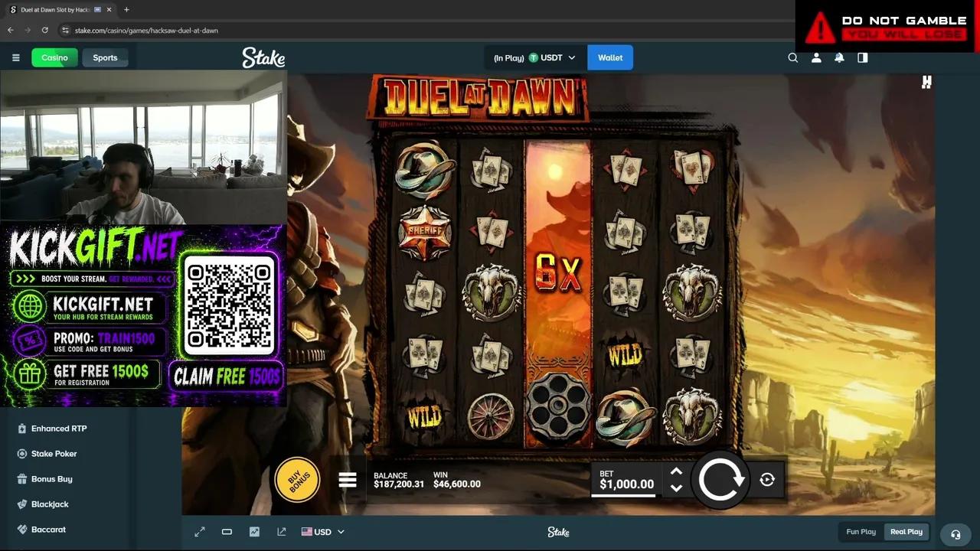The image size is (980, 551).
Task: Reload the browser page
Action: click(45, 31)
